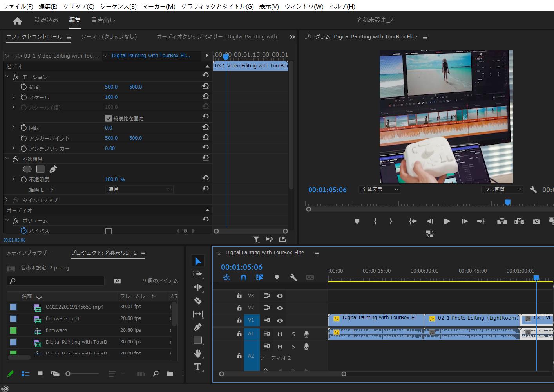
Task: Click the New Bin folder icon in the project panel
Action: tap(170, 374)
